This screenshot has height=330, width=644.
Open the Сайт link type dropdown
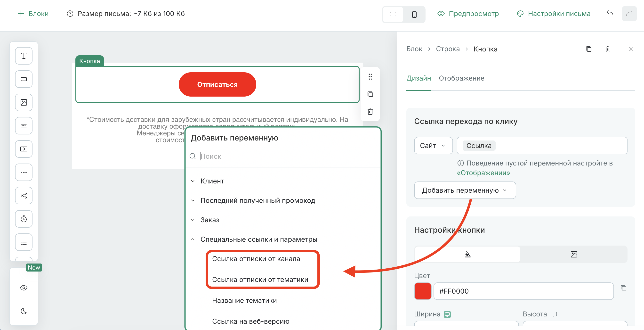click(x=433, y=146)
